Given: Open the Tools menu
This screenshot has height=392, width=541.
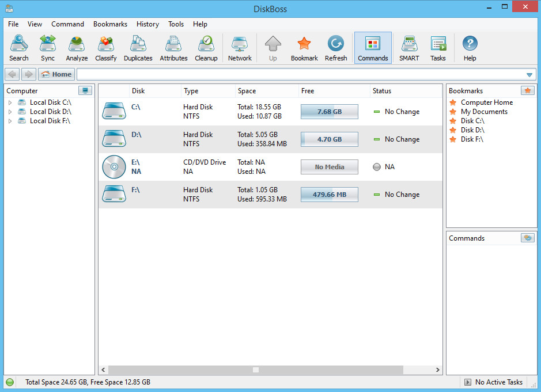Looking at the screenshot, I should [176, 24].
